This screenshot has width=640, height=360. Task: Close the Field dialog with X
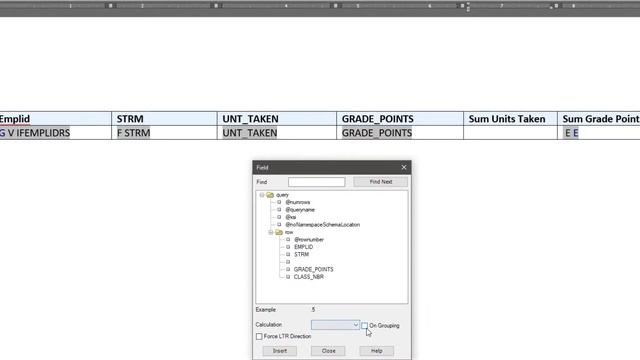point(404,167)
